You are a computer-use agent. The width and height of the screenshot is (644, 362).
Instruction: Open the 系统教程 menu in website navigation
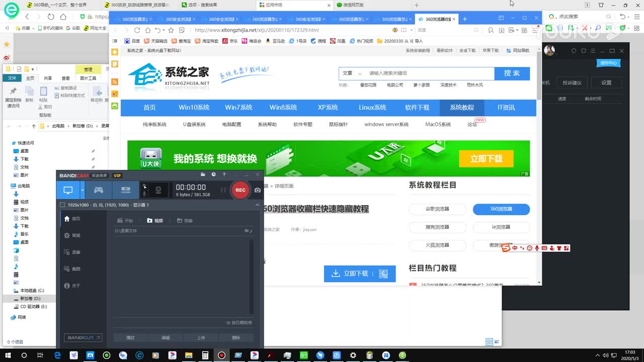(x=461, y=107)
